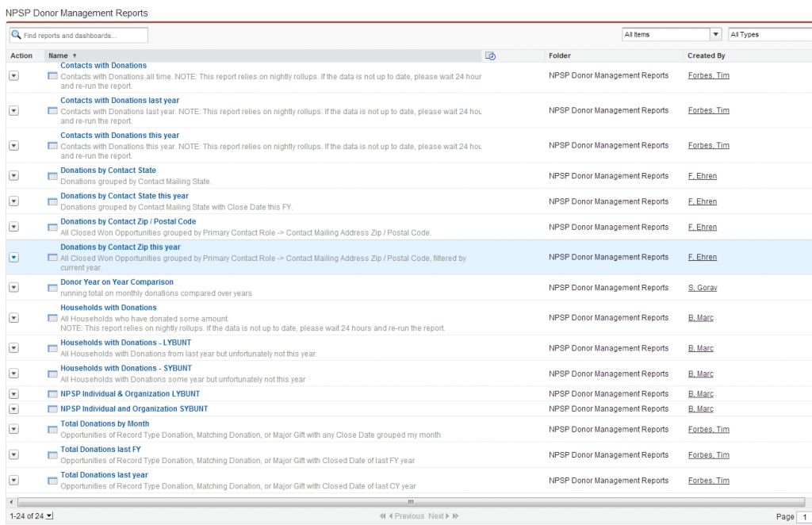
Task: Click report icon beside Donations by Contact State this year
Action: point(52,201)
